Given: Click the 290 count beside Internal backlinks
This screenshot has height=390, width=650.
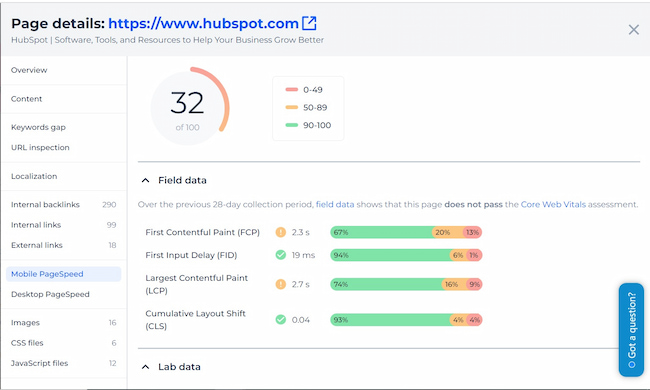Looking at the screenshot, I should [109, 205].
